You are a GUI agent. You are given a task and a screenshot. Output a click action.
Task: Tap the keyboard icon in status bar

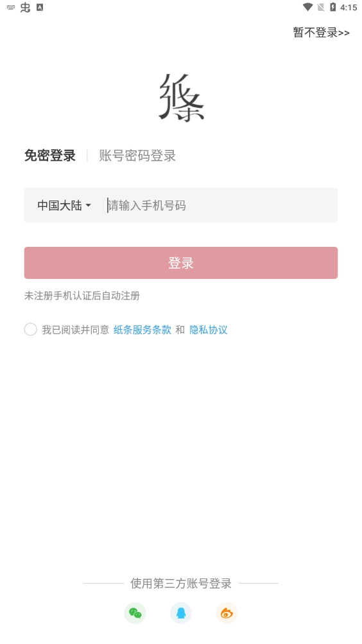[11, 8]
